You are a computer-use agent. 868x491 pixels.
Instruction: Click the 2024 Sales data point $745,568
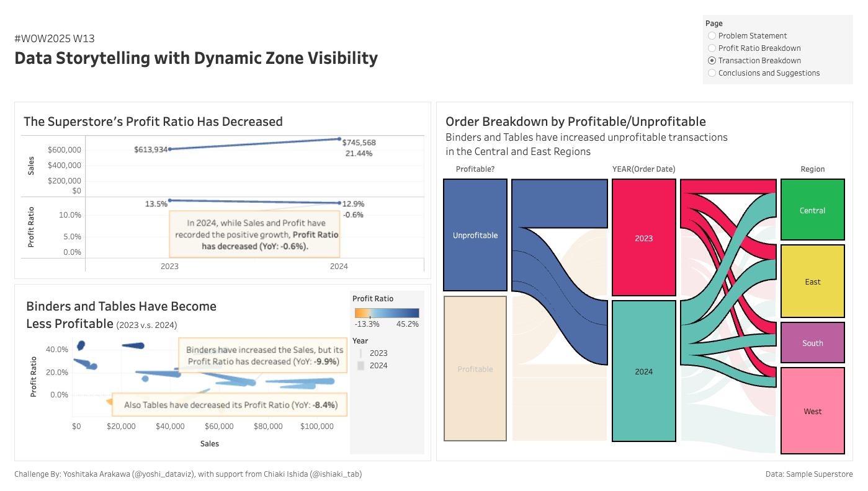tap(339, 139)
